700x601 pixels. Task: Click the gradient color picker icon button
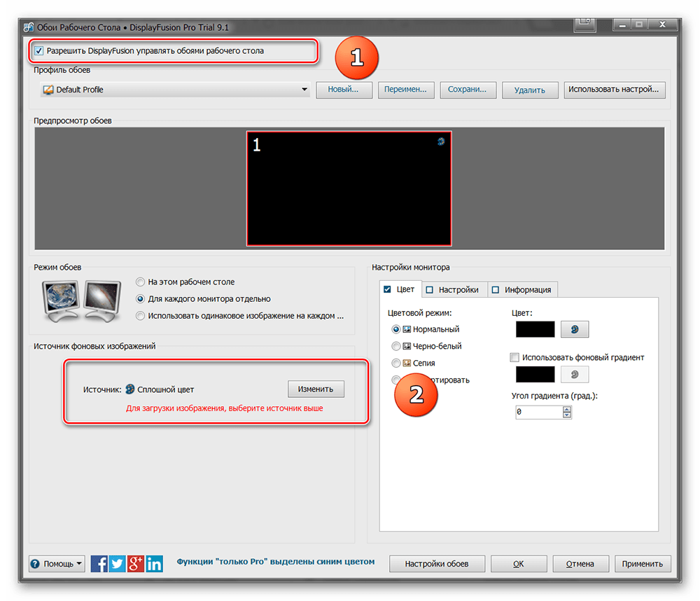click(575, 375)
